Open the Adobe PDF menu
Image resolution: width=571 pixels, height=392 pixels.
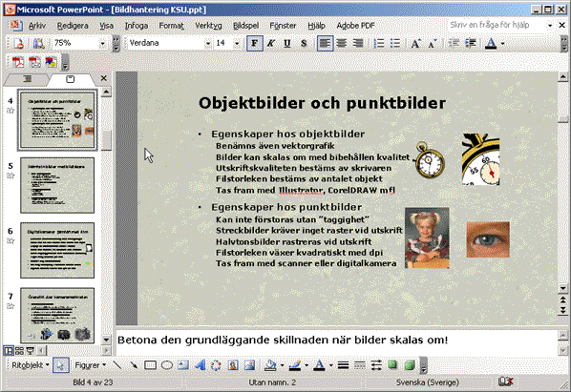pos(355,26)
